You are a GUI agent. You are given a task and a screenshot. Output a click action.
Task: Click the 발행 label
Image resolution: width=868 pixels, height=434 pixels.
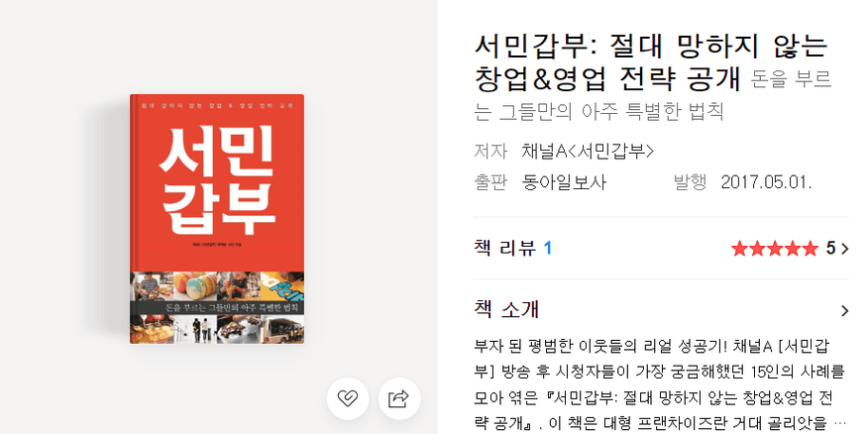(x=691, y=182)
